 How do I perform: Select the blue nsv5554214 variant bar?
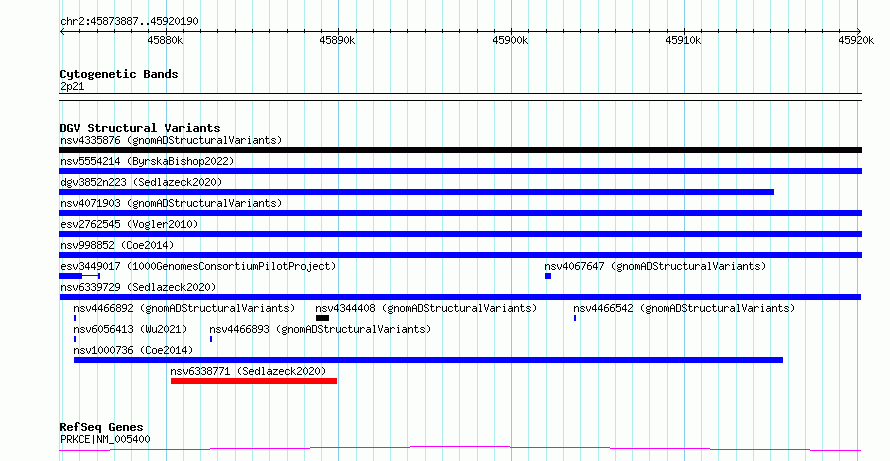coord(460,171)
